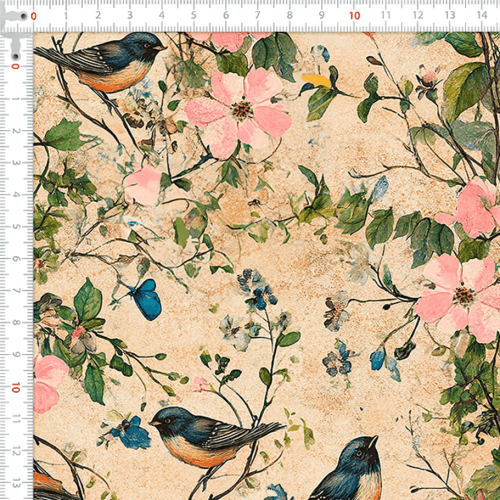Click the red 10 on the horizontal ruler
Viewport: 500px width, 500px height.
[x=355, y=16]
